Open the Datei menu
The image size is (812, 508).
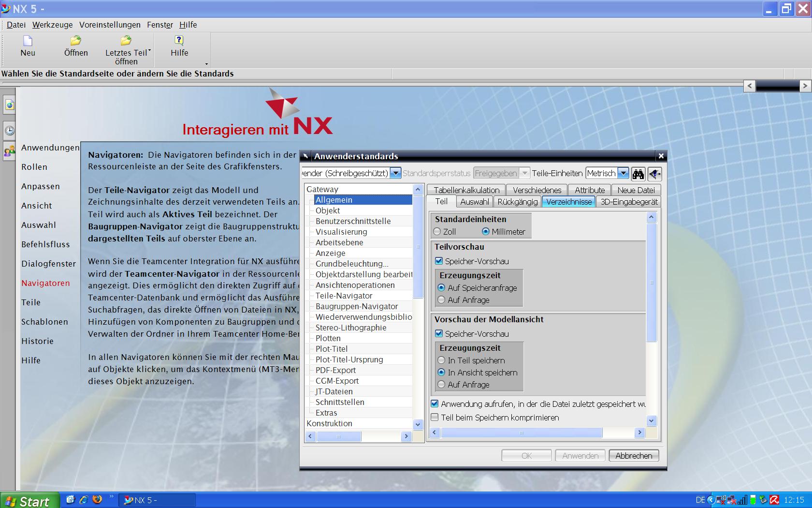click(x=16, y=25)
